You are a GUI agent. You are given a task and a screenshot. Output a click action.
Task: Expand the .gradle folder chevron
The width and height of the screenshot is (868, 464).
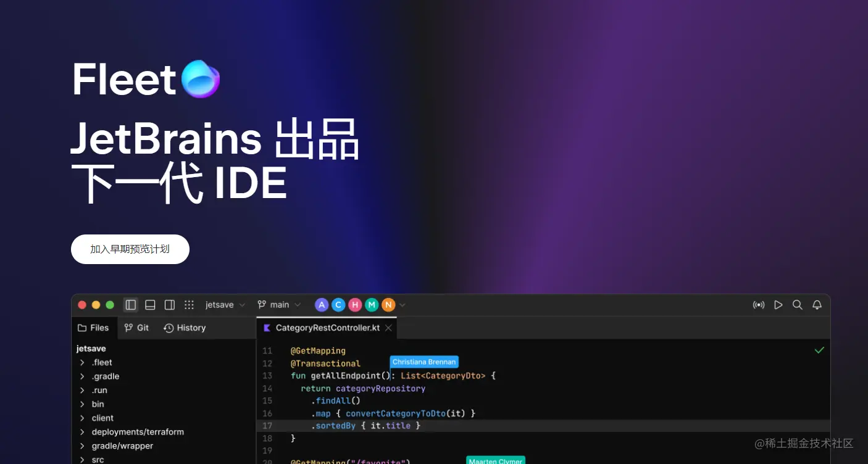[82, 376]
